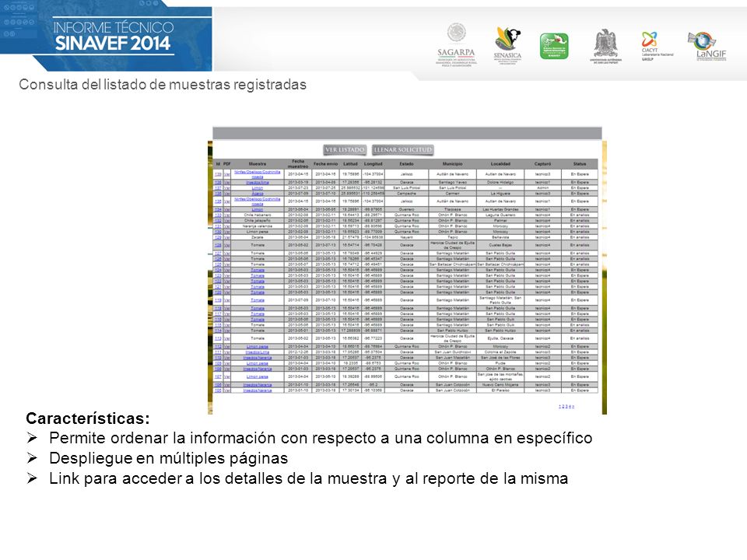Select the 'Colonia el Zapote' locality cell
Screen dimensions: 747x560
[x=500, y=352]
